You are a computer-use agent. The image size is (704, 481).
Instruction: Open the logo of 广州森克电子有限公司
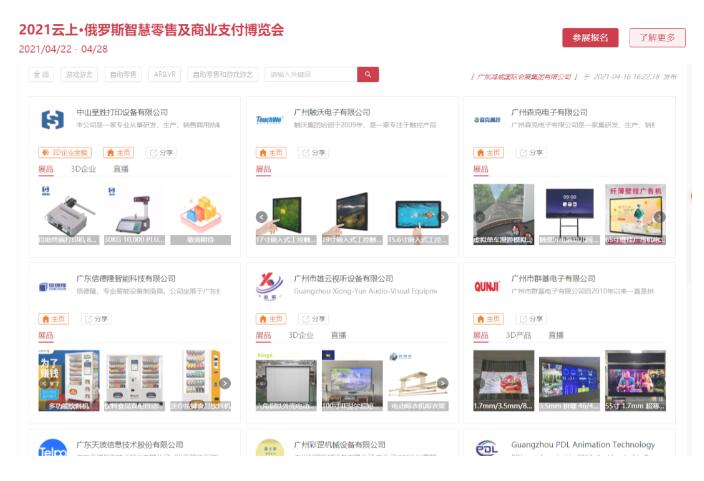tap(487, 120)
